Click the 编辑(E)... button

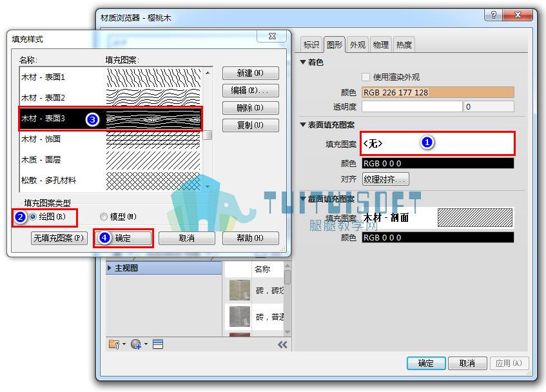[x=250, y=90]
